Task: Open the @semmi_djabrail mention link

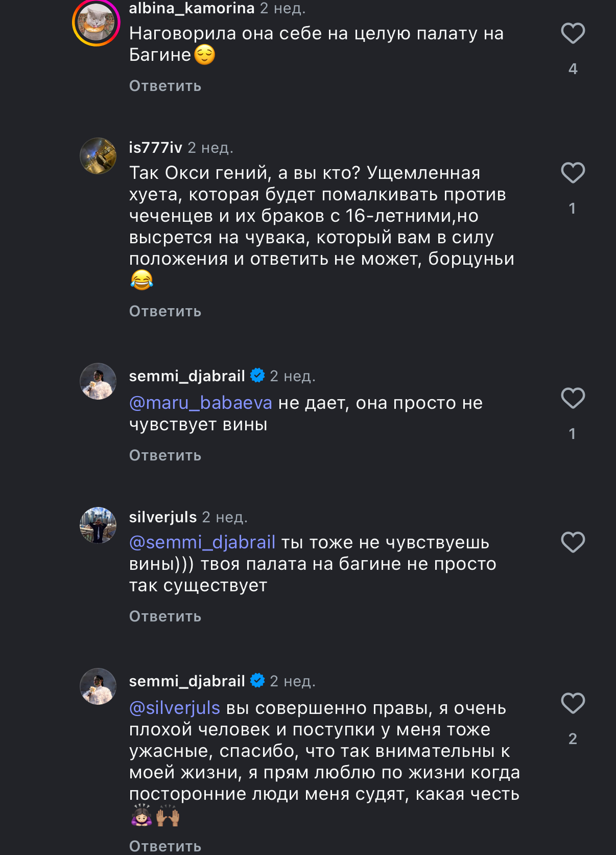Action: 202,542
